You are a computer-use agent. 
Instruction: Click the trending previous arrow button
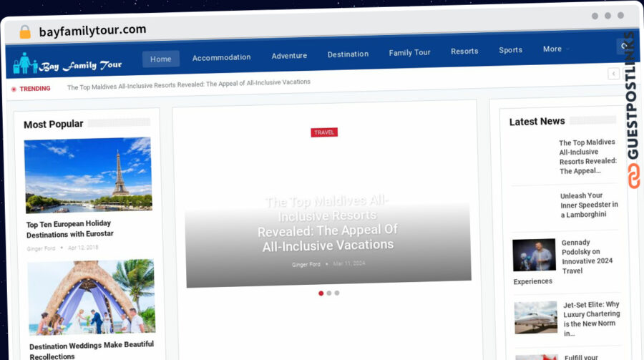click(613, 74)
